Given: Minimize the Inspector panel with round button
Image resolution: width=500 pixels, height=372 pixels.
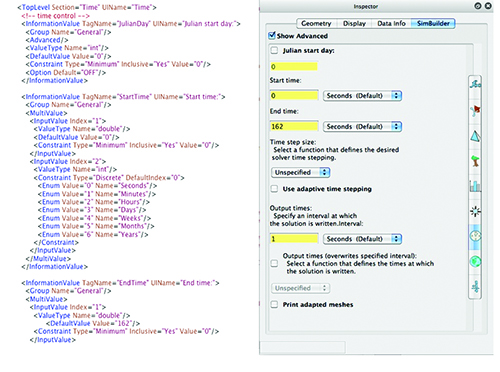Looking at the screenshot, I should 478,6.
